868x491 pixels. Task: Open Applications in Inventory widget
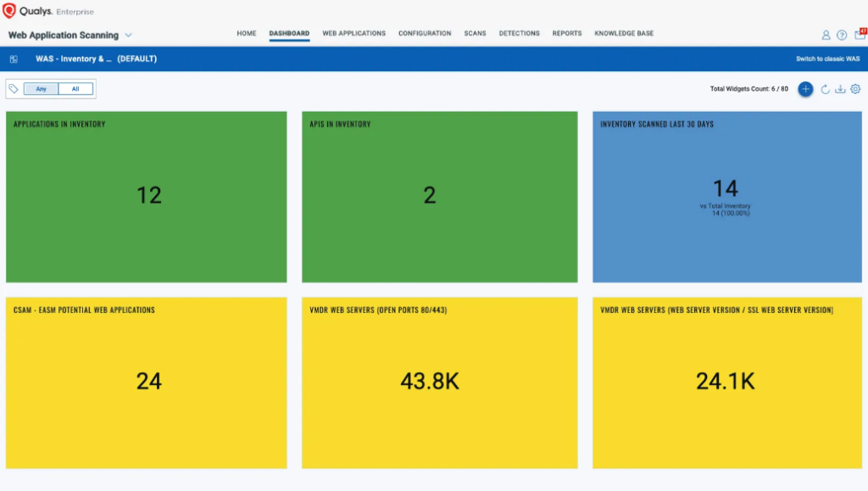[146, 197]
